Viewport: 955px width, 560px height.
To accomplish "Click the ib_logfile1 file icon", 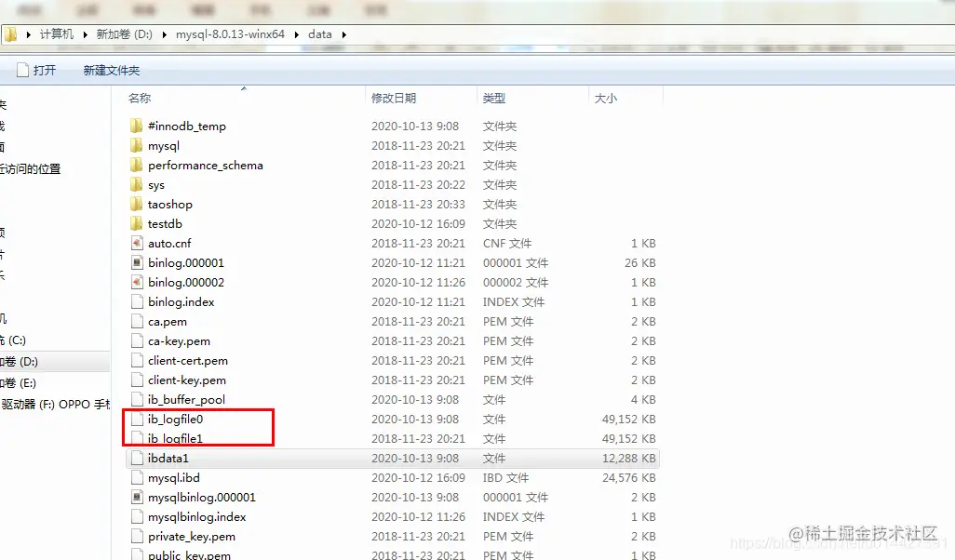I will (x=137, y=438).
